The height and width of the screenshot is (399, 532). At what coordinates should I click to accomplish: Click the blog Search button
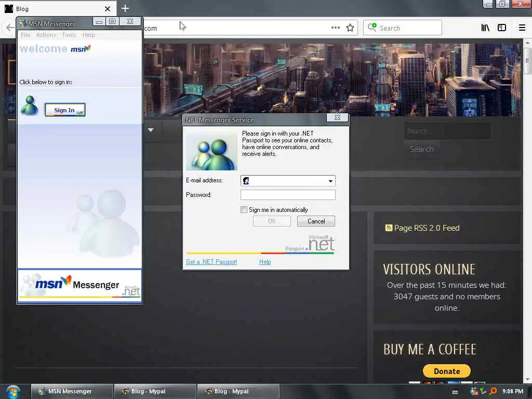(x=421, y=149)
